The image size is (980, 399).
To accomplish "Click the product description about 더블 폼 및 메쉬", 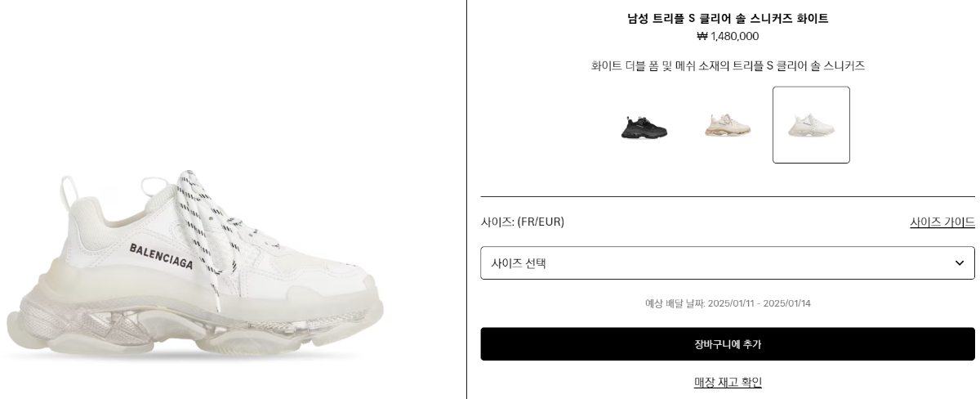I will (x=728, y=65).
